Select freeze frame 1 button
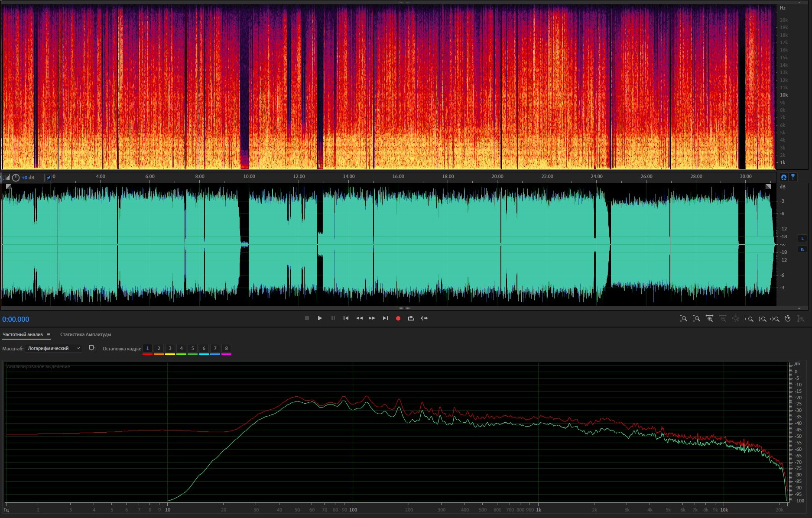This screenshot has height=518, width=812. tap(147, 349)
